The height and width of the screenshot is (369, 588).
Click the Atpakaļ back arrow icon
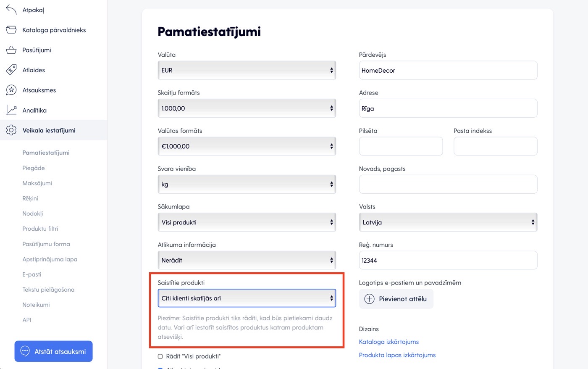pos(11,10)
